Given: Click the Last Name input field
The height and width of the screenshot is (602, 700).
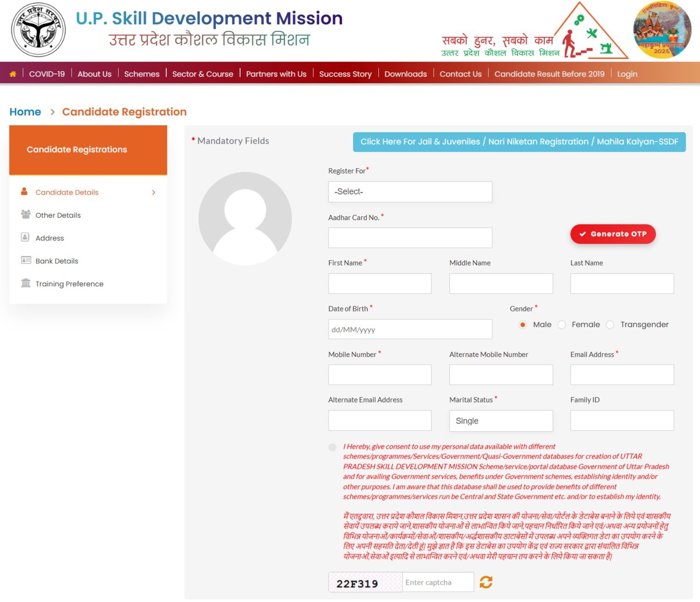Looking at the screenshot, I should pyautogui.click(x=622, y=283).
